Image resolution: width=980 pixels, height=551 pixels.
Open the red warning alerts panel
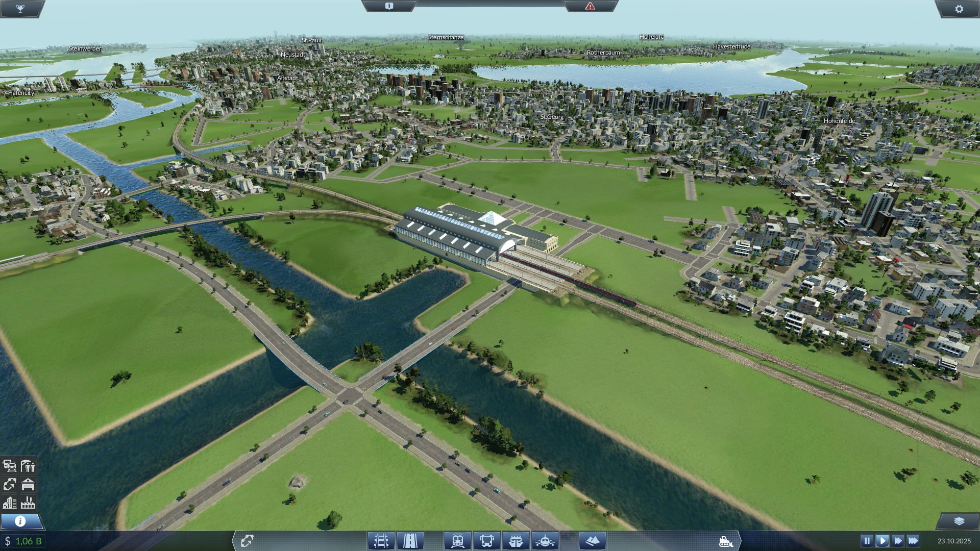(x=590, y=6)
